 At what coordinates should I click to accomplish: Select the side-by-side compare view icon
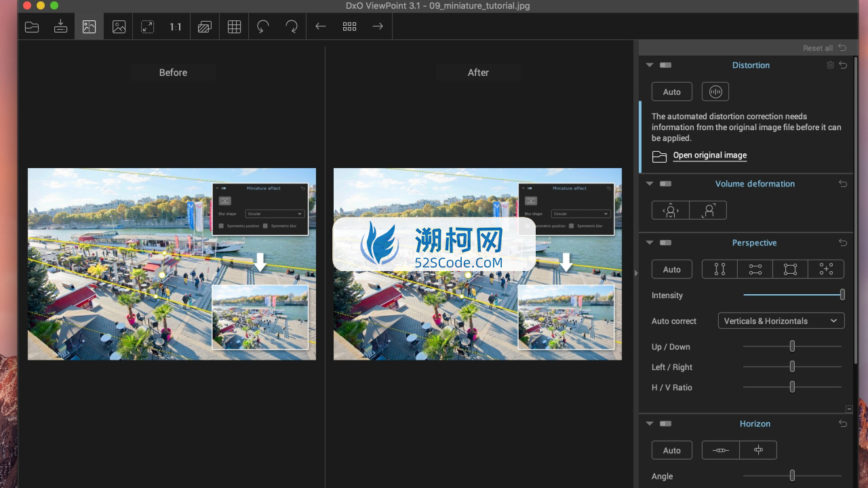(90, 27)
